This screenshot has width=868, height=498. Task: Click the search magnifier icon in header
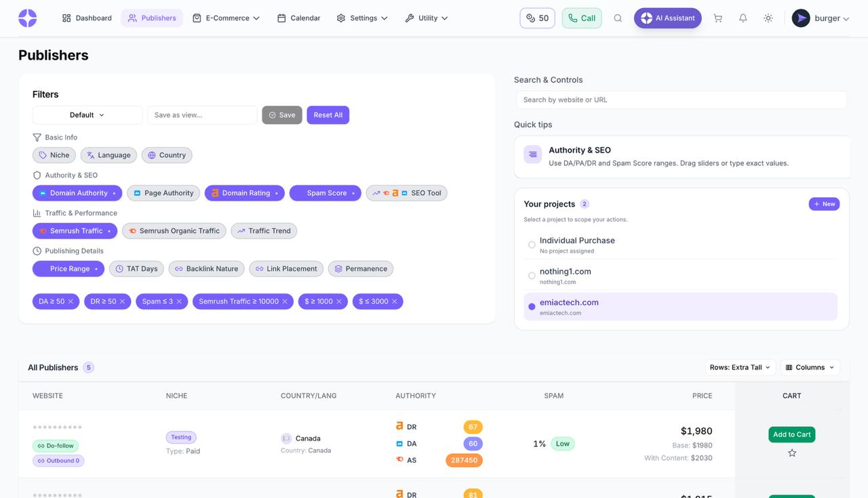(618, 18)
